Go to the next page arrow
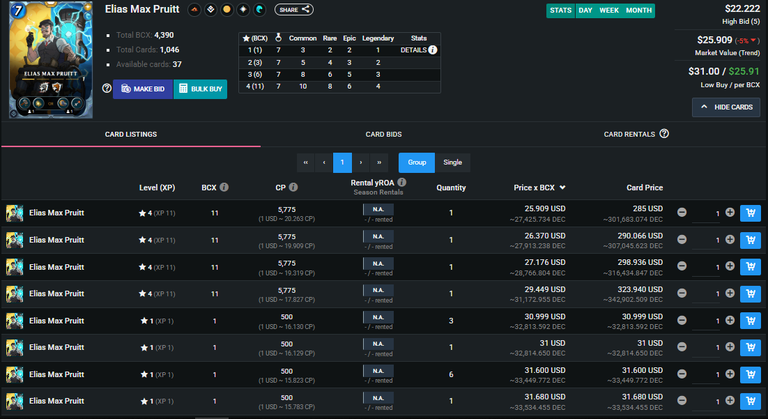 pos(361,162)
